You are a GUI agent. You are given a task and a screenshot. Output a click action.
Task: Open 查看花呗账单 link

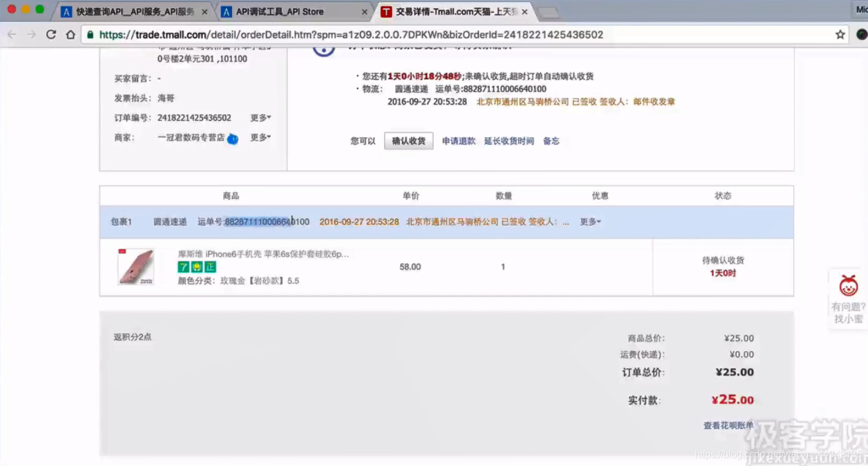[x=729, y=425]
